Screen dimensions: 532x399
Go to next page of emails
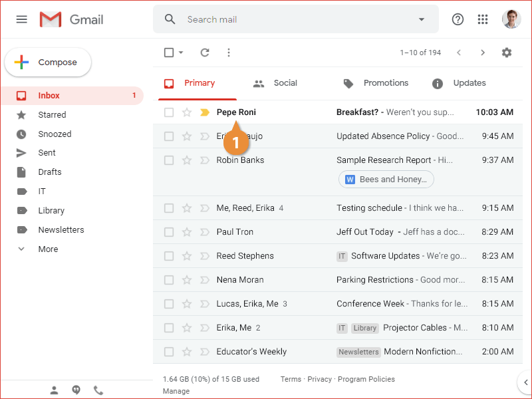(483, 52)
